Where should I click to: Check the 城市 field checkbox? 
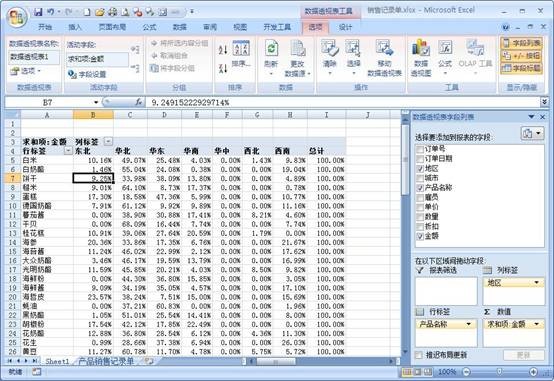click(420, 178)
